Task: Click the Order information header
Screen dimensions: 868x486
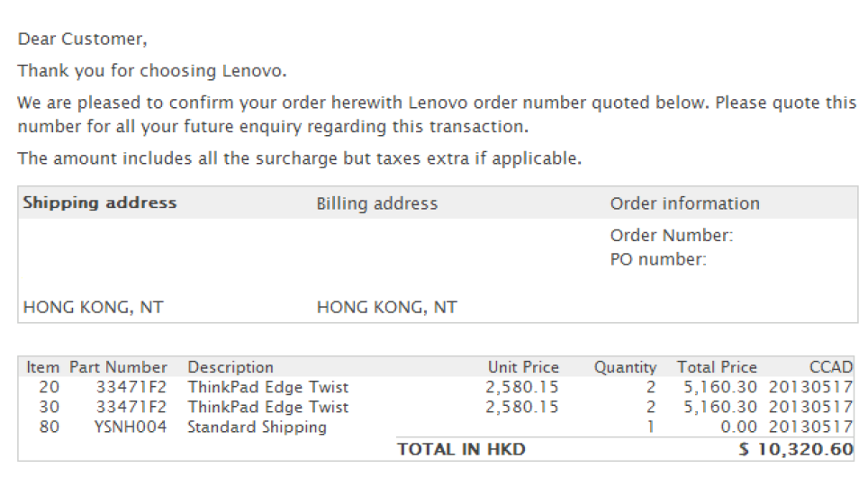Action: pos(684,203)
